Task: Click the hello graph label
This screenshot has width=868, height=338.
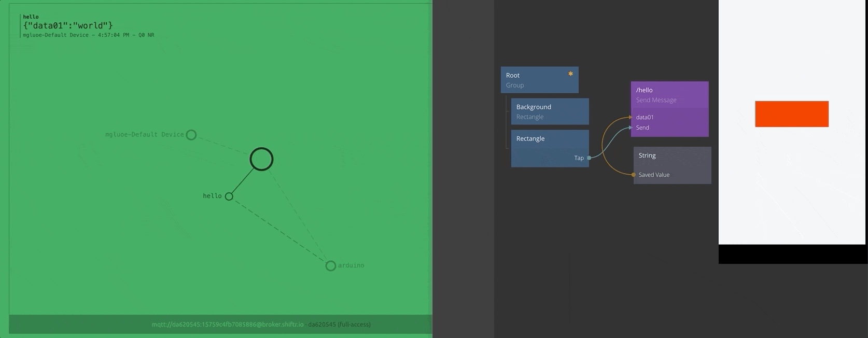Action: [x=212, y=196]
